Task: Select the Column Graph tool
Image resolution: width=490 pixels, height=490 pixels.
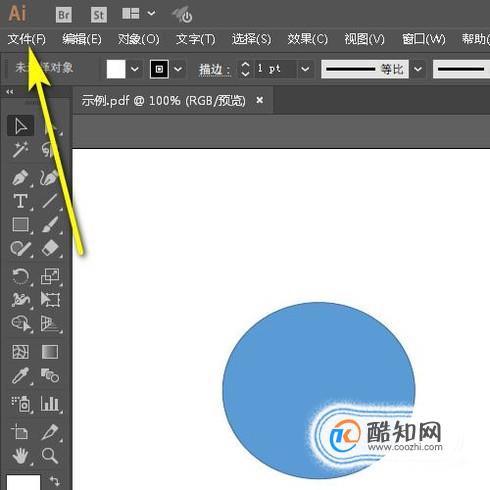Action: click(x=50, y=403)
